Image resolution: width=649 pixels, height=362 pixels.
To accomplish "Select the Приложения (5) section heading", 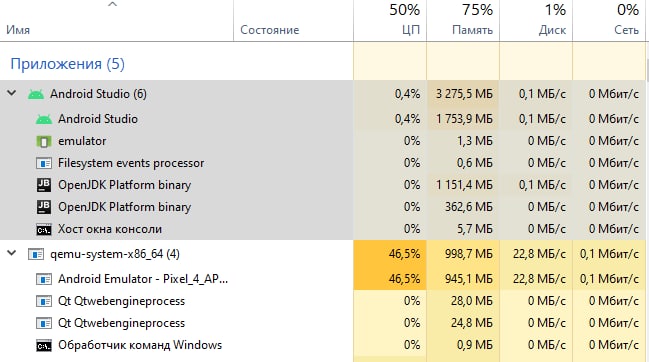I will (67, 64).
